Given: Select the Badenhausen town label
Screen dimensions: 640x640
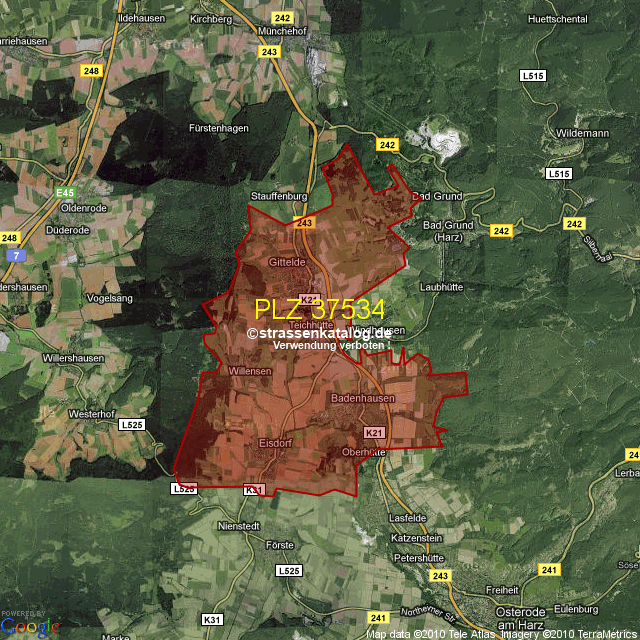Looking at the screenshot, I should [363, 398].
